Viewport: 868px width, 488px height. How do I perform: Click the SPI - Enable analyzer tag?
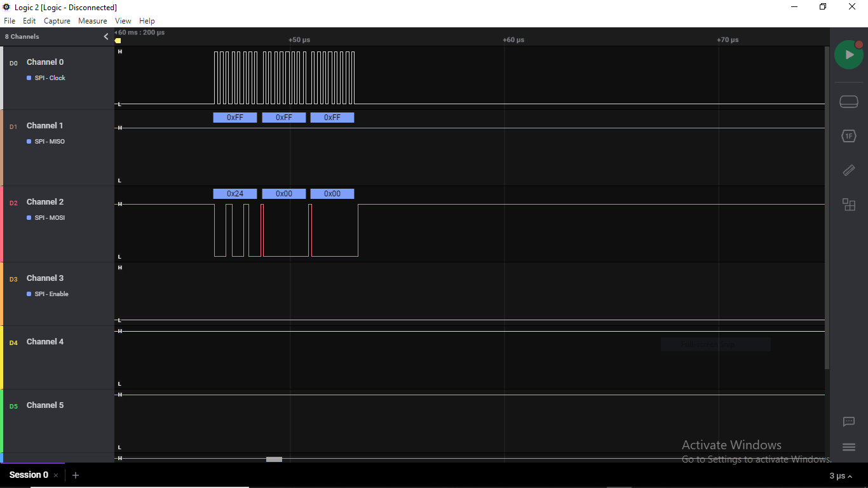[48, 294]
